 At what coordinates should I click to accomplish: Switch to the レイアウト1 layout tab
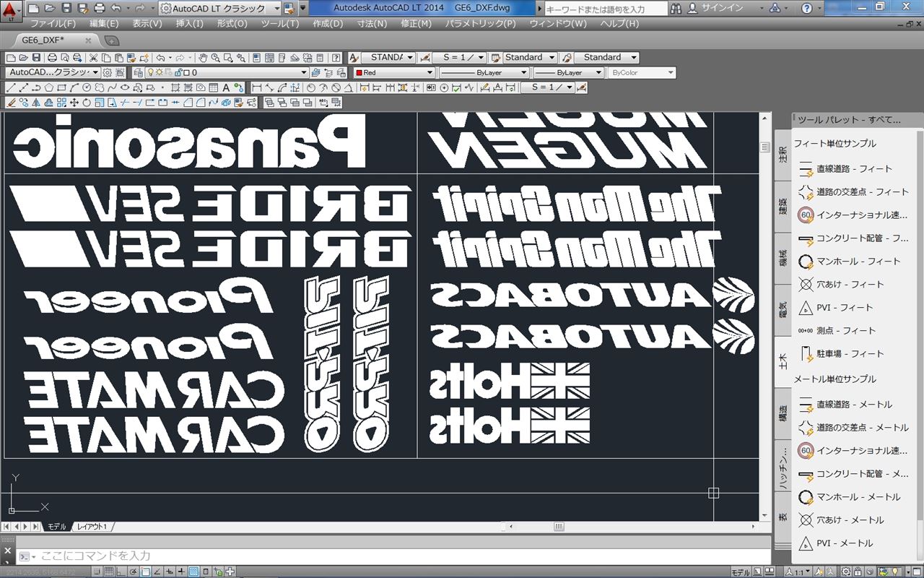coord(92,527)
